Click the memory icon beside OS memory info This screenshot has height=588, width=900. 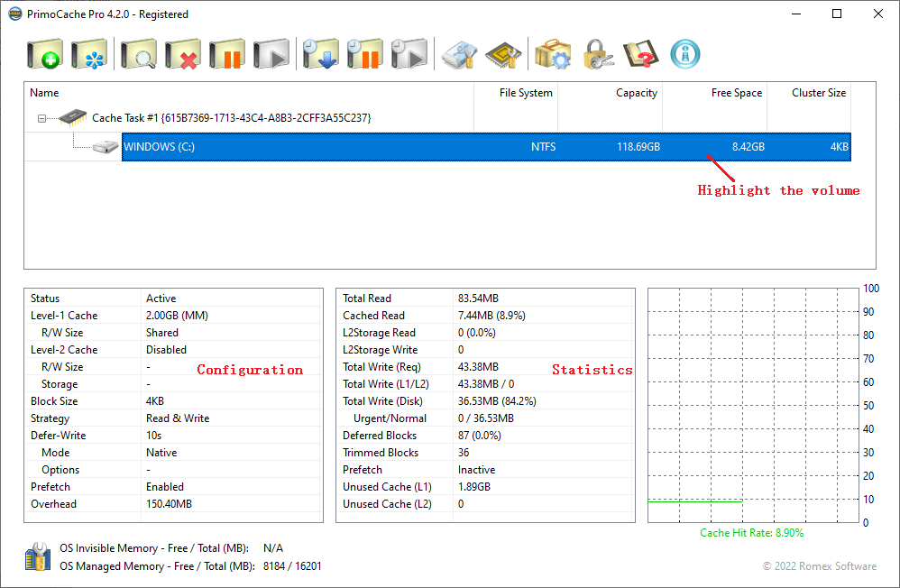click(38, 557)
